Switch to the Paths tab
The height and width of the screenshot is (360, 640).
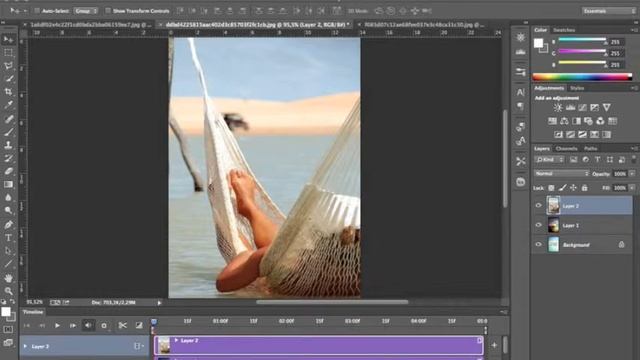[591, 149]
